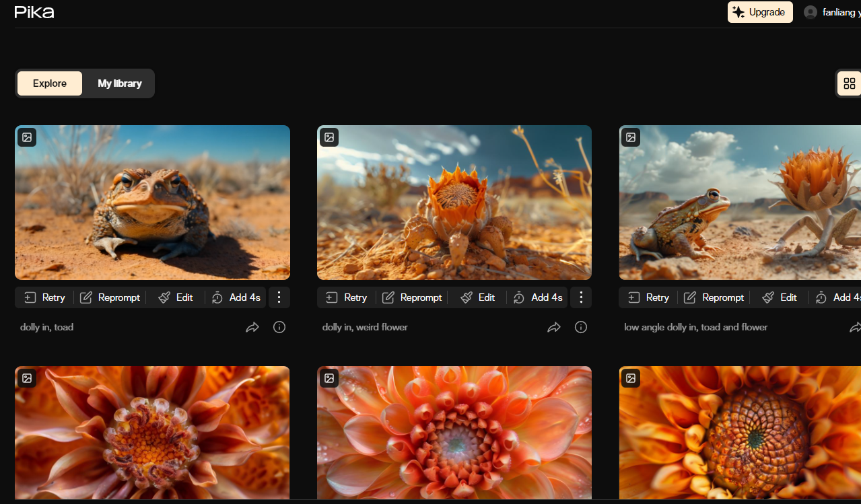861x504 pixels.
Task: Toggle the grid view layout button
Action: coord(849,83)
